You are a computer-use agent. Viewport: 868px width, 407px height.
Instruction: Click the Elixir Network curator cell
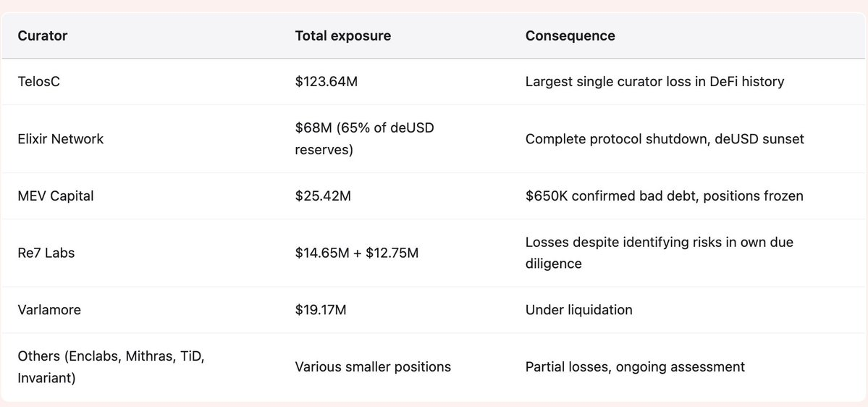point(61,138)
